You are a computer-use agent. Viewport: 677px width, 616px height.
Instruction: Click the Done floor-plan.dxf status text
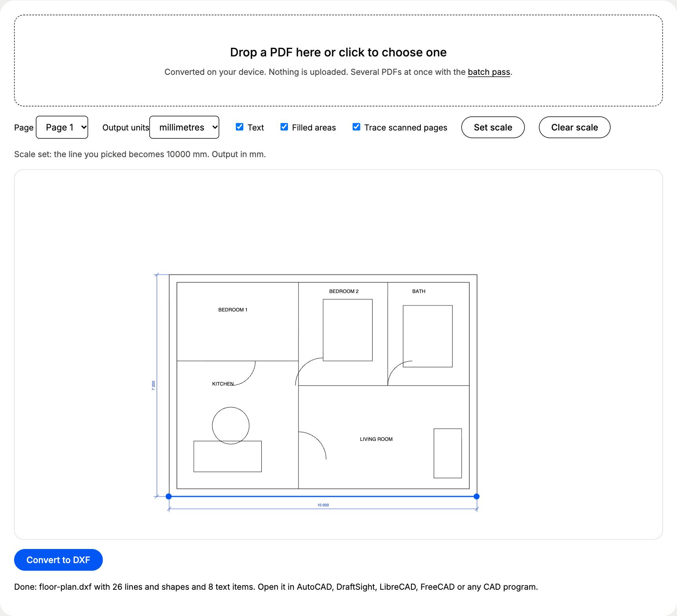point(276,587)
